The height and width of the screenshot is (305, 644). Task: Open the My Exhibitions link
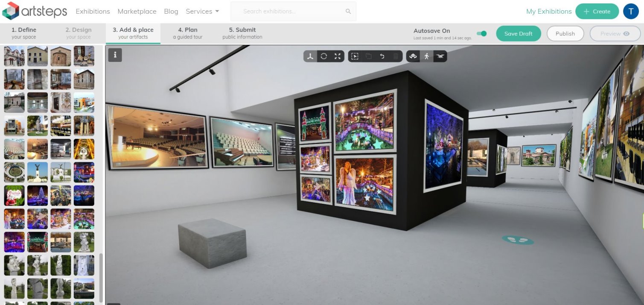click(x=548, y=12)
